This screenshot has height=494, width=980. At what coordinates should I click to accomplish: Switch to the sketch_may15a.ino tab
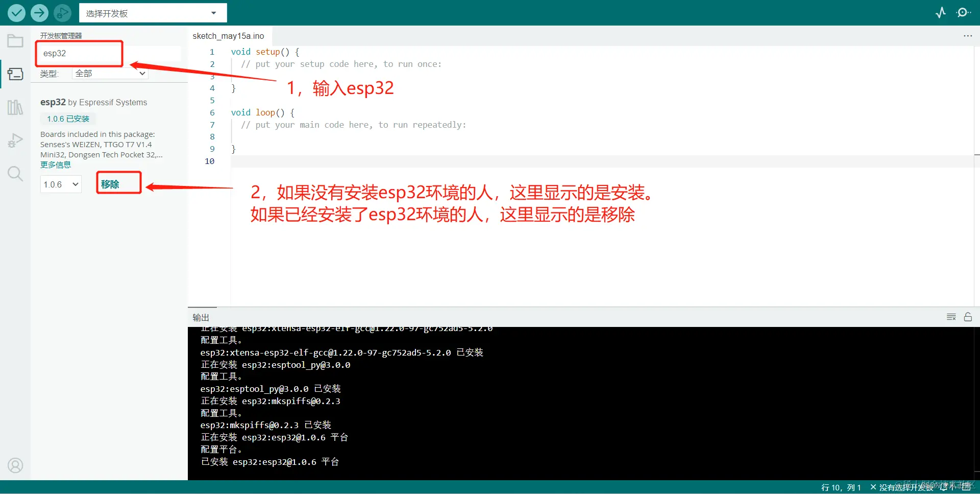click(228, 36)
